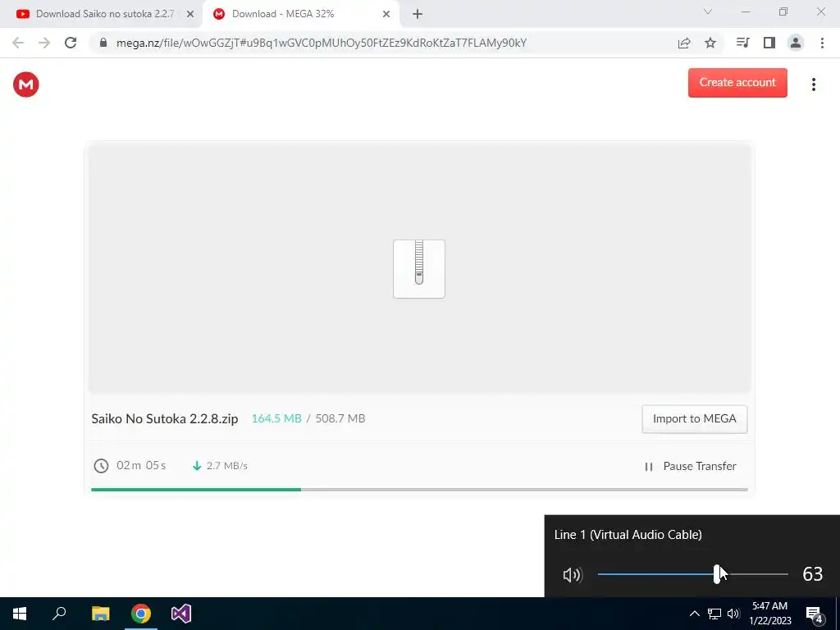Toggle the browser side panel

(769, 43)
